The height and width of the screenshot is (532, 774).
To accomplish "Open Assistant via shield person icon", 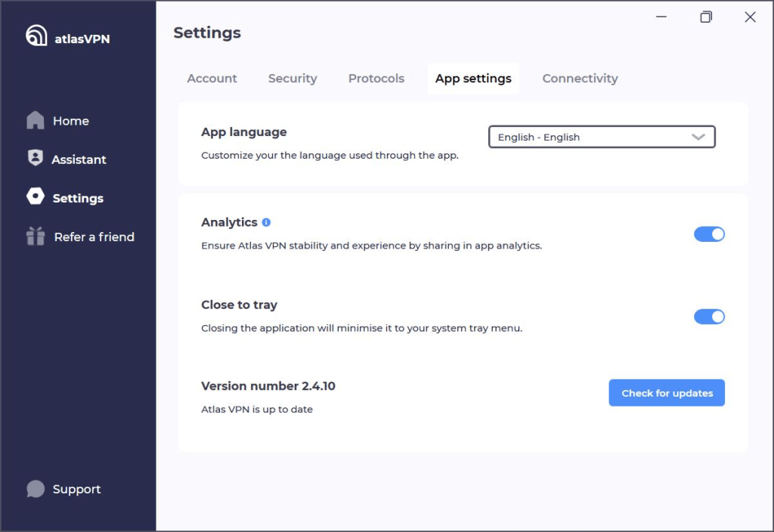I will (35, 157).
